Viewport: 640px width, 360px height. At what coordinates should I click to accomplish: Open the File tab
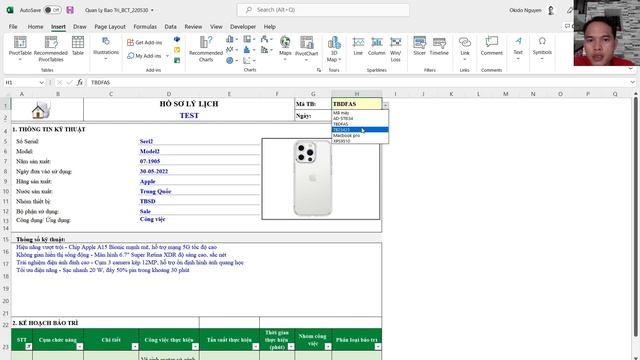coord(13,27)
